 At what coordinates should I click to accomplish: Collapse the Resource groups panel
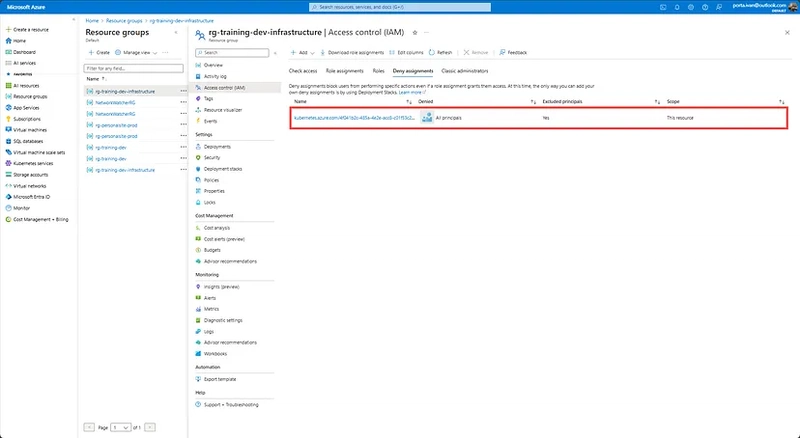176,33
